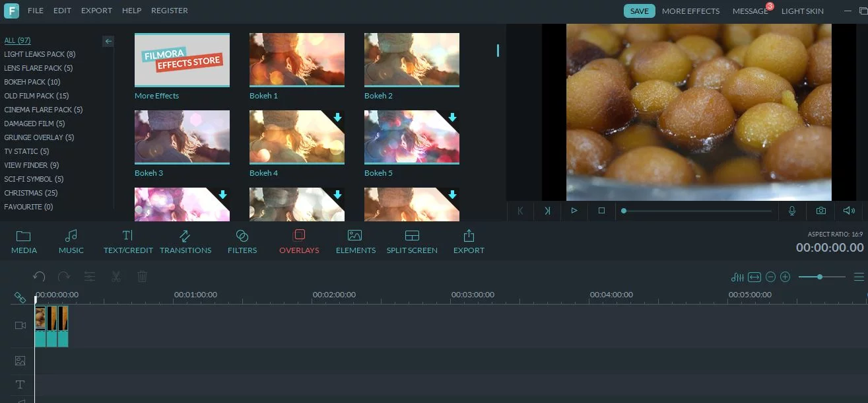Download the Bokeh 4 effect
Image resolution: width=868 pixels, height=403 pixels.
(x=337, y=117)
